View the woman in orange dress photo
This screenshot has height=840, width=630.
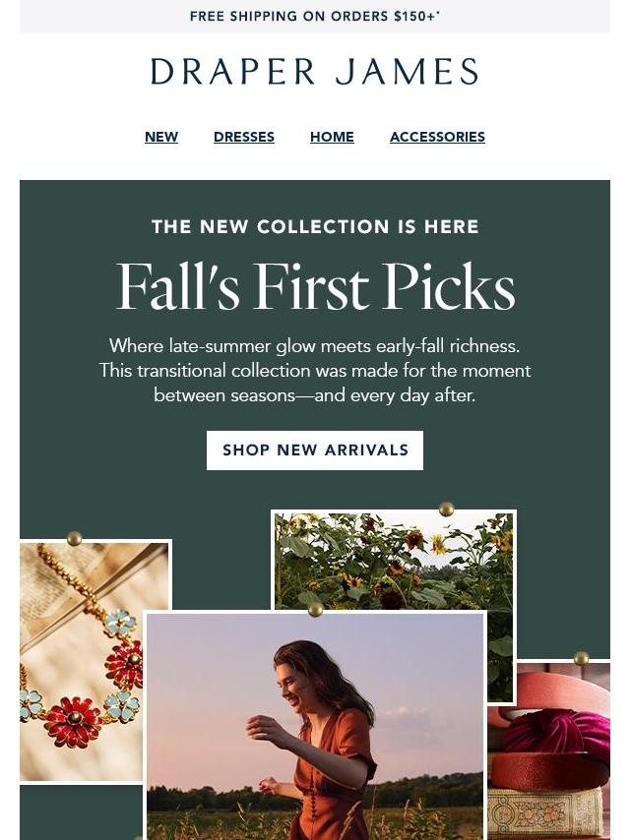(x=315, y=726)
